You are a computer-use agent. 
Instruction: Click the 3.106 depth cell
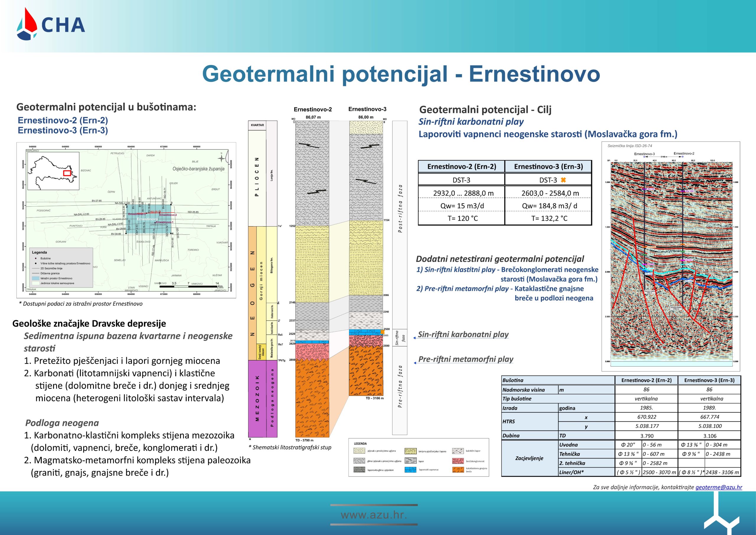click(x=709, y=435)
